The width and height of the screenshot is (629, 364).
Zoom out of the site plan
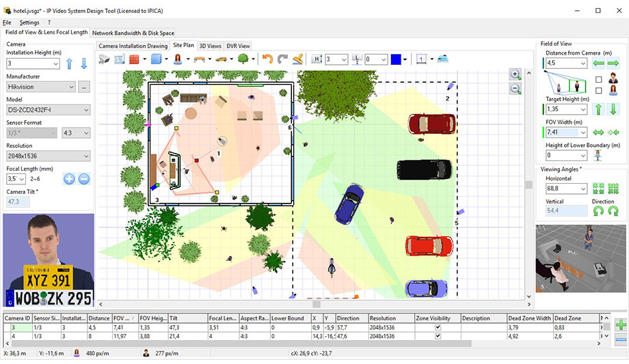pyautogui.click(x=516, y=89)
